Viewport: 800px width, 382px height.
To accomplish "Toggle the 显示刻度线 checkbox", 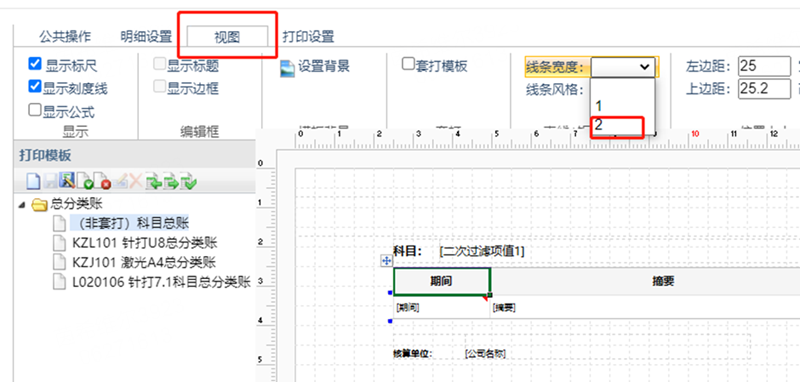I will 35,87.
